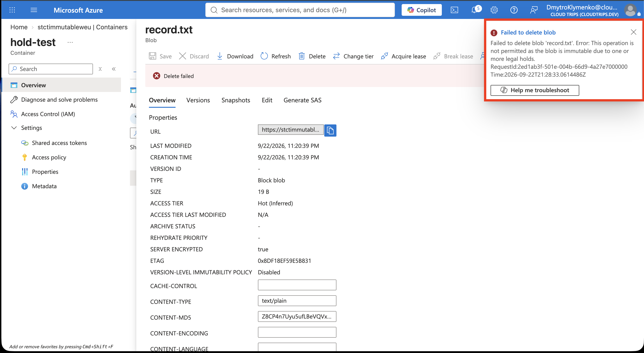
Task: Click the CONTENT-TYPE text/plain field
Action: [x=297, y=301]
